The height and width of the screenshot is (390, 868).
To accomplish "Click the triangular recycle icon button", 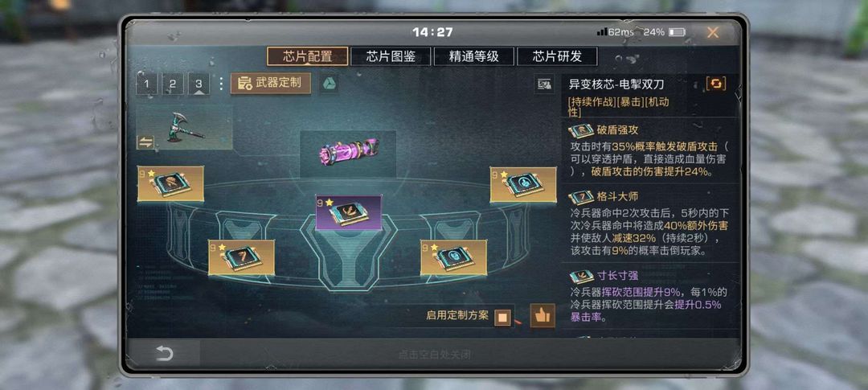I will (x=329, y=84).
